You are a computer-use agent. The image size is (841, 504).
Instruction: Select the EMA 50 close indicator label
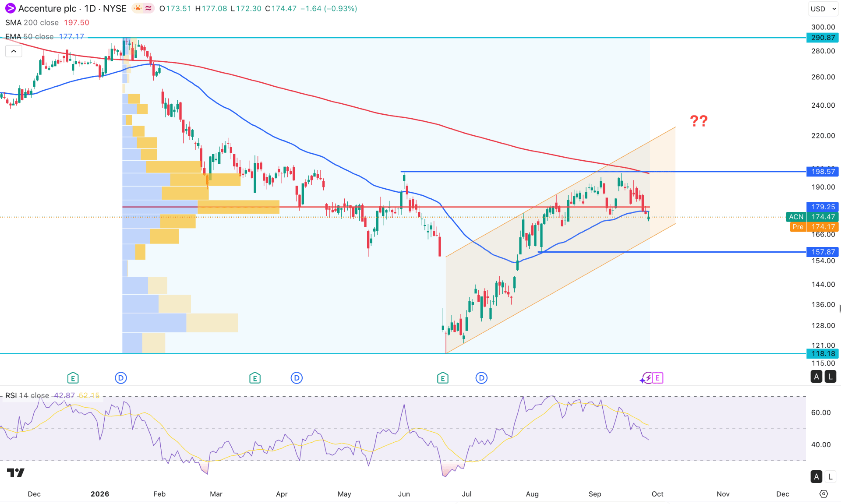pyautogui.click(x=29, y=36)
